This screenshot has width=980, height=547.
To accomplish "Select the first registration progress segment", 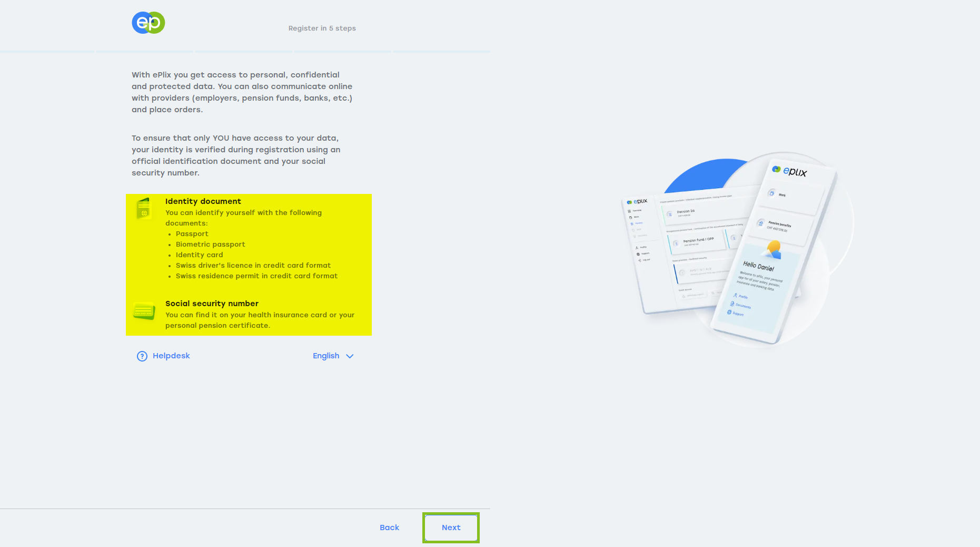I will pyautogui.click(x=47, y=52).
